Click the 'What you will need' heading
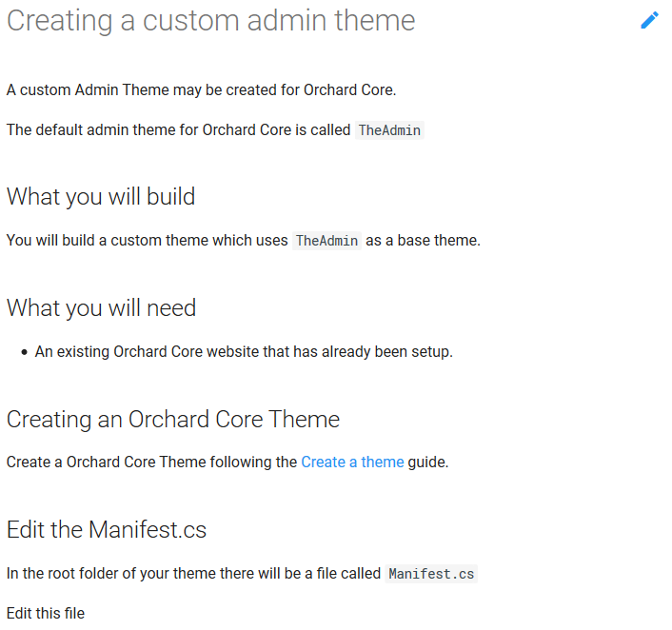Screen dimensions: 672x630 [102, 307]
